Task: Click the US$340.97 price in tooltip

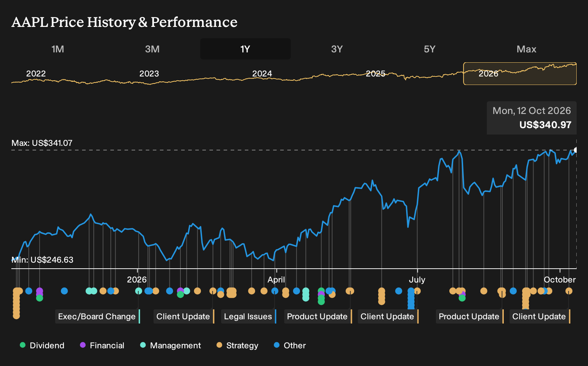Action: (545, 125)
